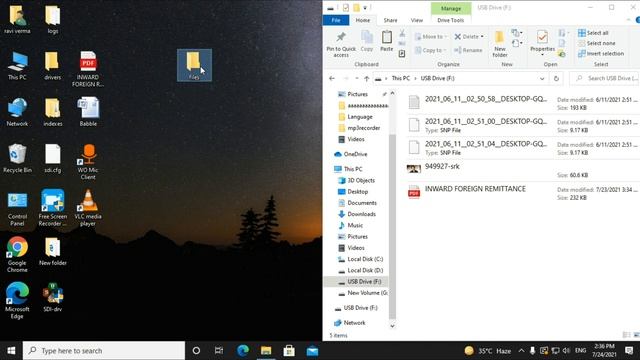Image resolution: width=640 pixels, height=360 pixels.
Task: Select the Control Panel desktop icon
Action: pyautogui.click(x=17, y=209)
